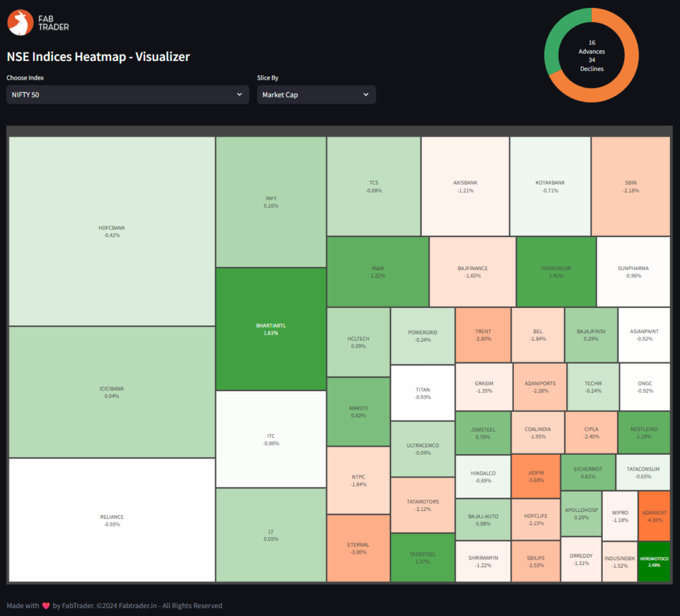Select the ITC -0.86% tile

(271, 439)
